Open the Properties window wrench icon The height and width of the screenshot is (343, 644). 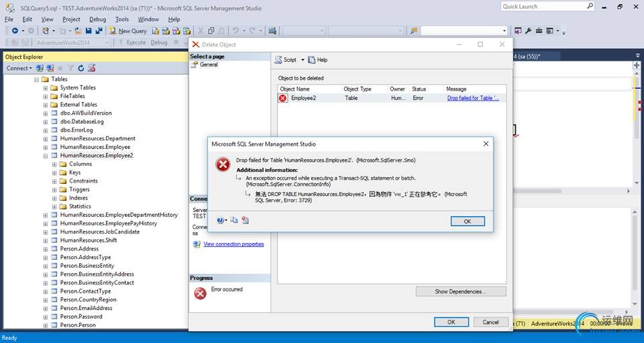pos(528,31)
